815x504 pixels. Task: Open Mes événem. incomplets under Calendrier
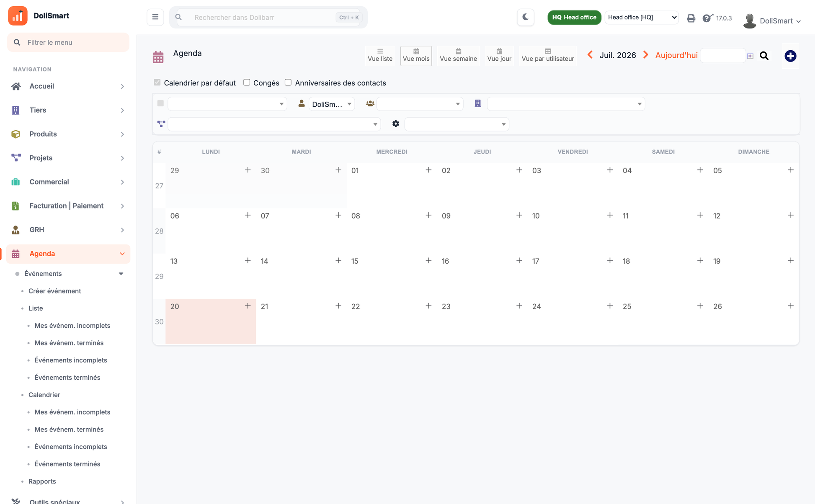72,412
